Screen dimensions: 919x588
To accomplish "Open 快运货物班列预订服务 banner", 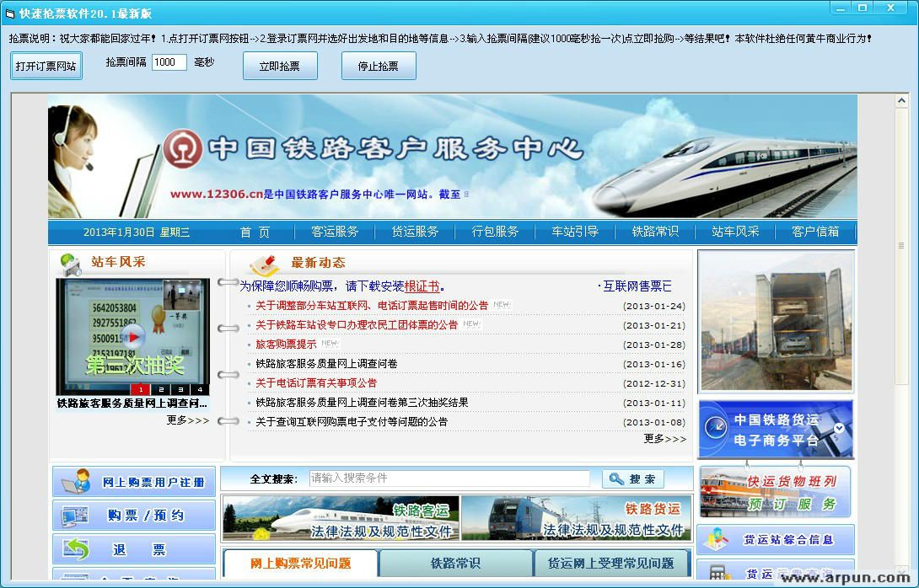I will pyautogui.click(x=776, y=493).
